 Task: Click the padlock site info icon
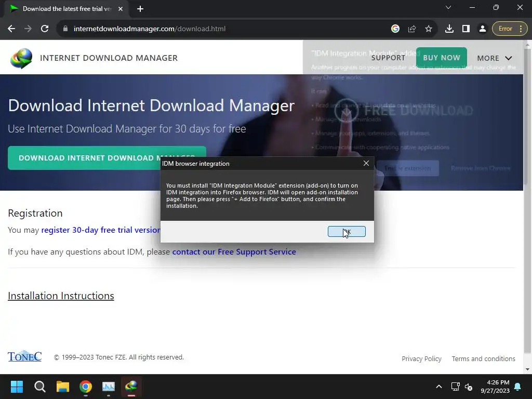tap(65, 29)
